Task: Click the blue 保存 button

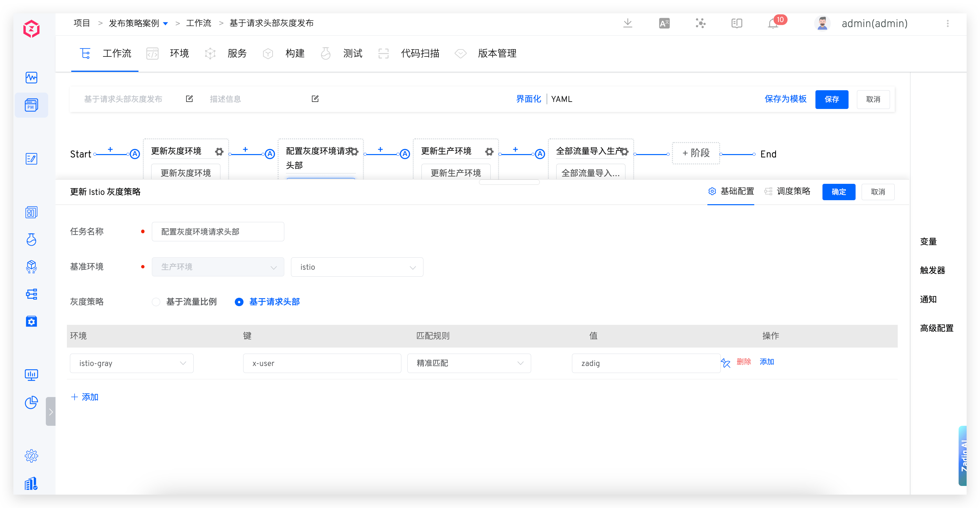Action: tap(831, 99)
